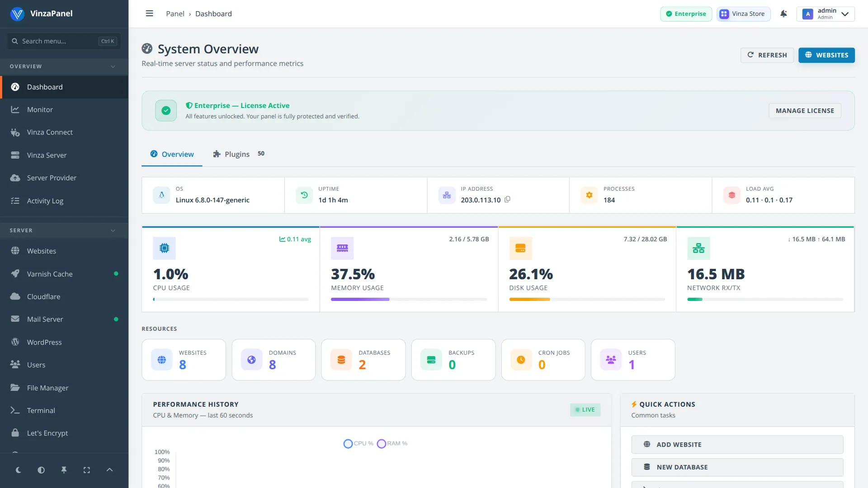Open Websites from the Server section

coord(64,251)
